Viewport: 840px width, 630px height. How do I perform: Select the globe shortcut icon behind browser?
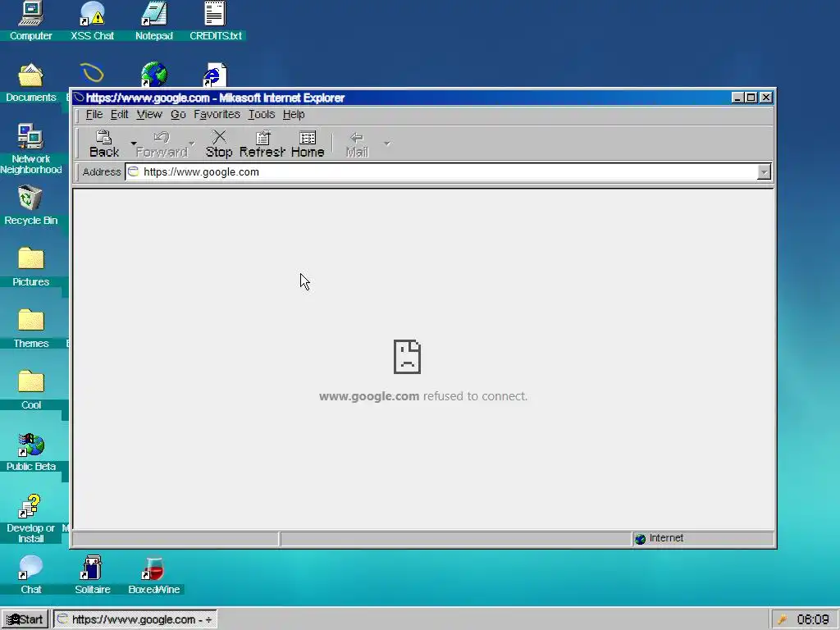point(153,75)
